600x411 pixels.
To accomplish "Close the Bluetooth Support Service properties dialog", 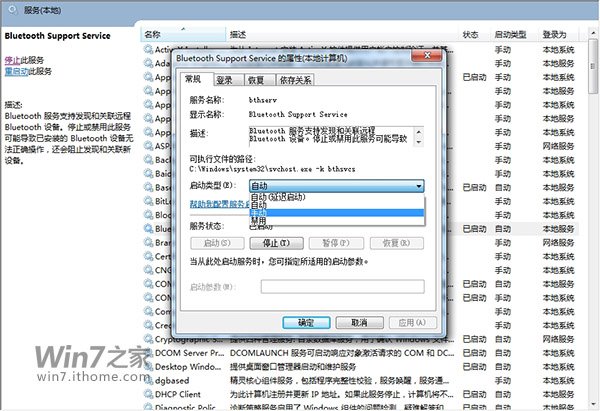I will point(427,55).
